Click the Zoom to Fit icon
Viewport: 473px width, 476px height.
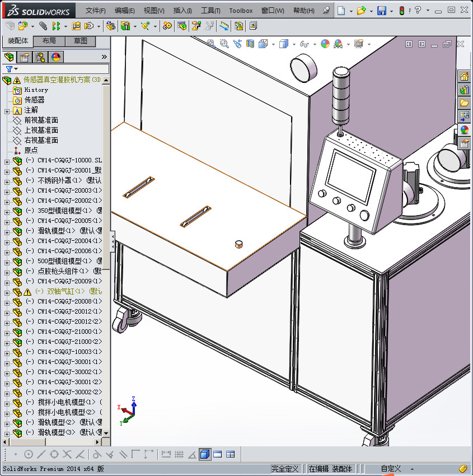click(x=212, y=44)
